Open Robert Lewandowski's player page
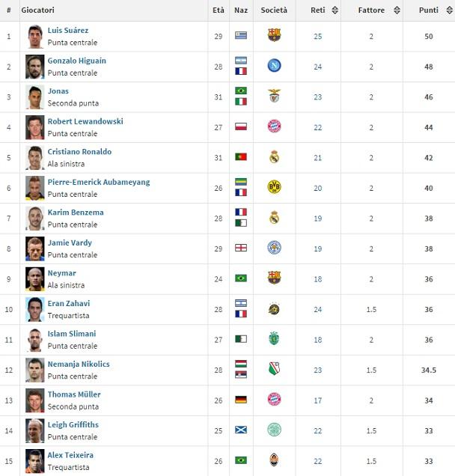 [x=85, y=121]
